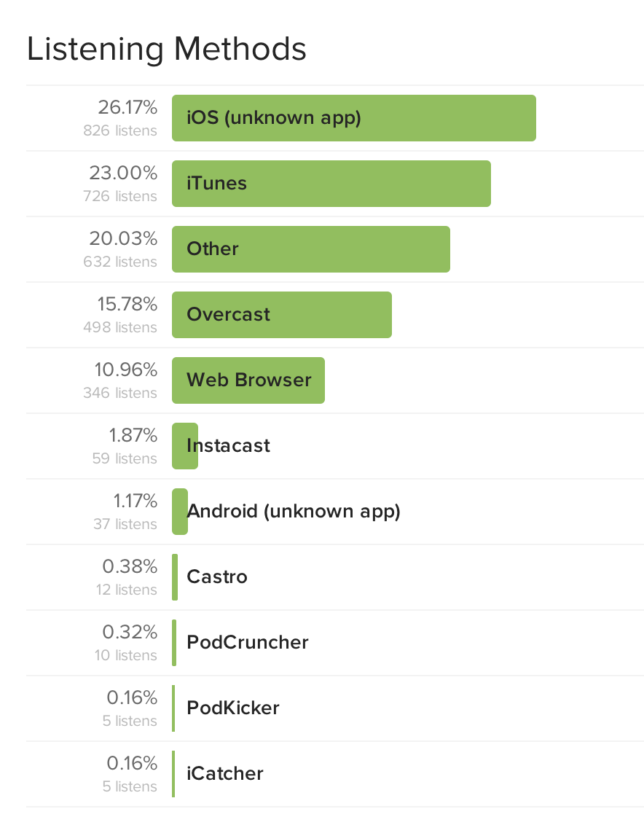
Task: Select the iOS (unknown app) bar
Action: [x=353, y=118]
